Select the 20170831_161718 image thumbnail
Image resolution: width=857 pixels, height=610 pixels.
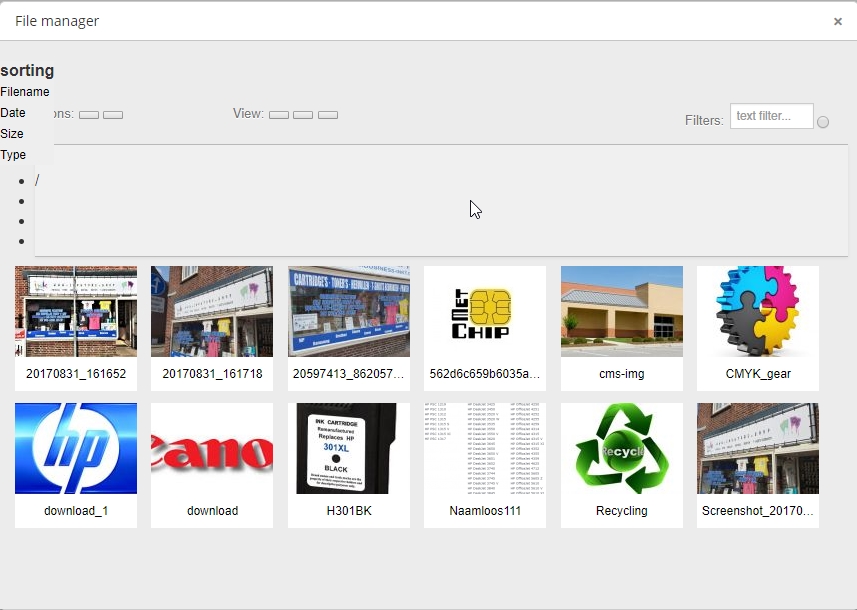click(212, 312)
